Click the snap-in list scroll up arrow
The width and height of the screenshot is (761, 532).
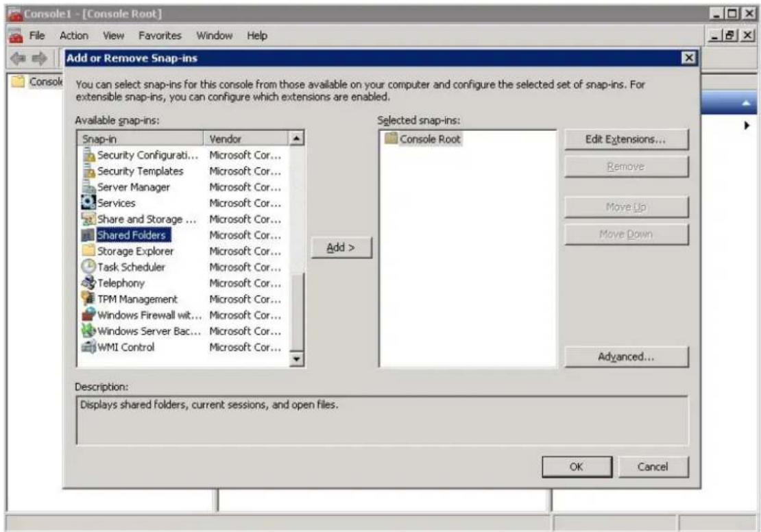[296, 138]
